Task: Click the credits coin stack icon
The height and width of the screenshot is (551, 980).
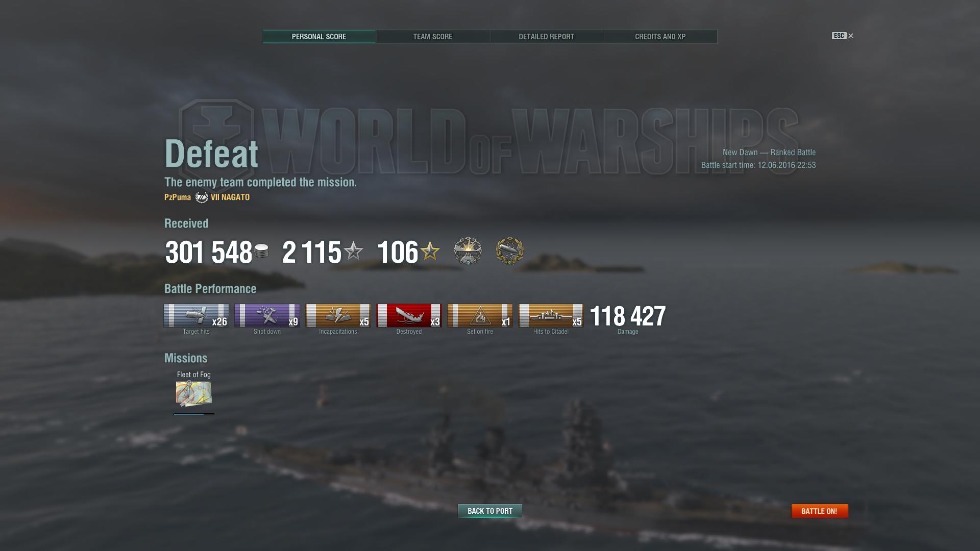Action: pos(261,251)
